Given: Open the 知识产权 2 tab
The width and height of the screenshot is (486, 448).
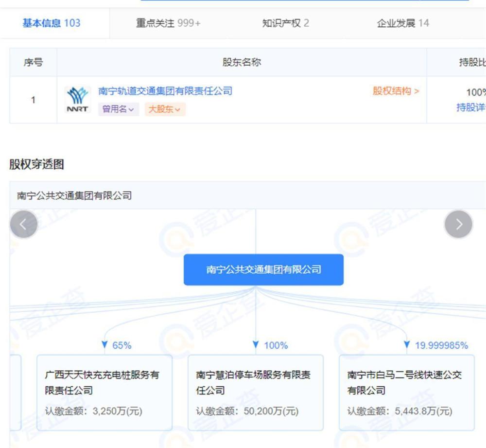Looking at the screenshot, I should (285, 23).
